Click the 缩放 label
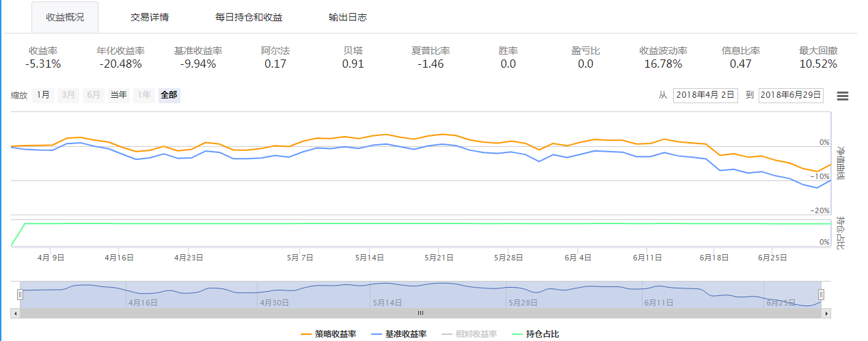The height and width of the screenshot is (341, 868). coord(19,96)
